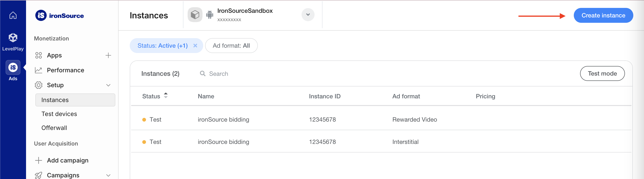Sort instances by Status column
The width and height of the screenshot is (644, 179).
pos(166,96)
